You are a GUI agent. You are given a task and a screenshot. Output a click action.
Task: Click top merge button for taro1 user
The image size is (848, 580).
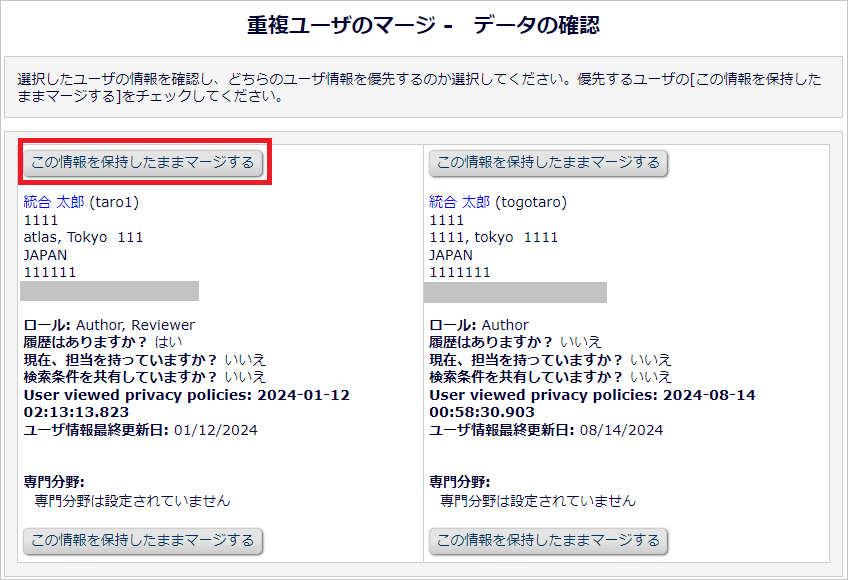coord(143,162)
